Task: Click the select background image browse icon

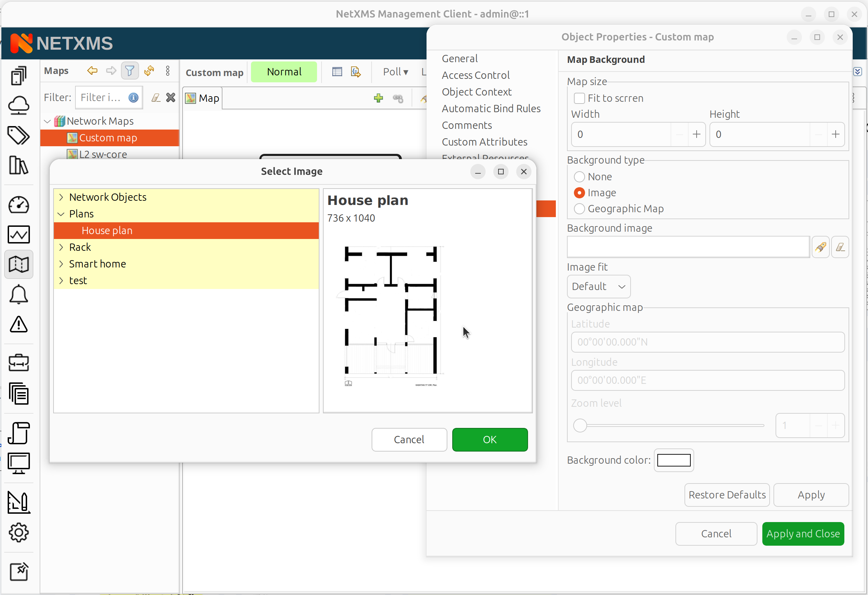Action: 820,247
